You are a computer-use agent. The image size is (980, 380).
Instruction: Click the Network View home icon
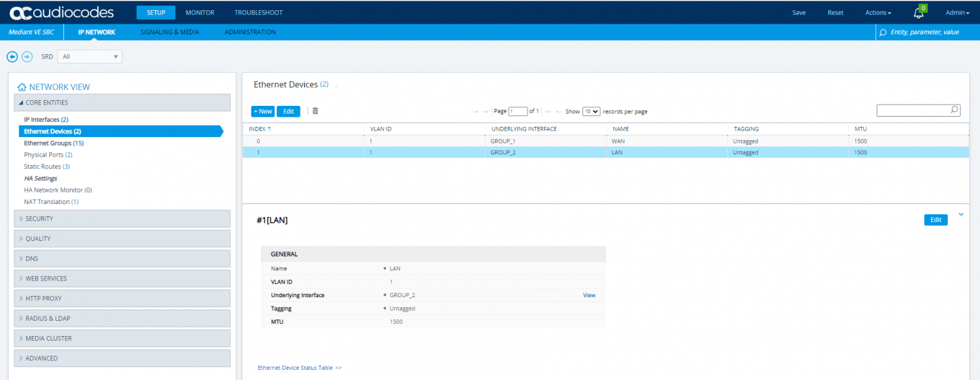click(22, 87)
